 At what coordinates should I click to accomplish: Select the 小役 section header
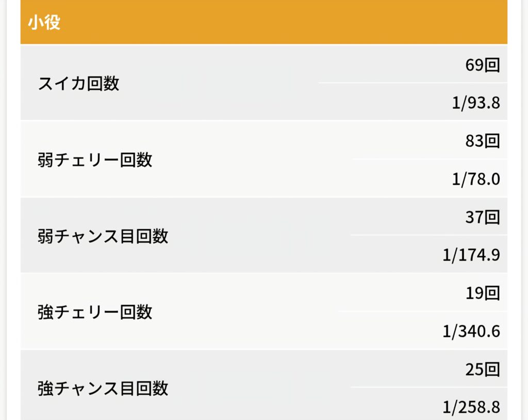tap(44, 23)
